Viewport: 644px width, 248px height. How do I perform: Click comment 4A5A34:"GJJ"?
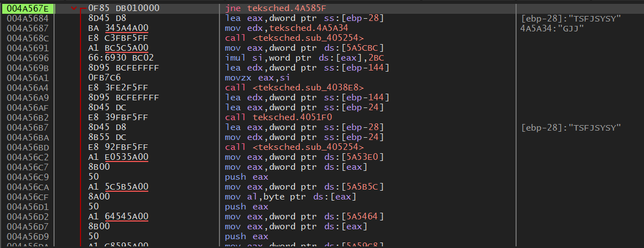coord(552,28)
